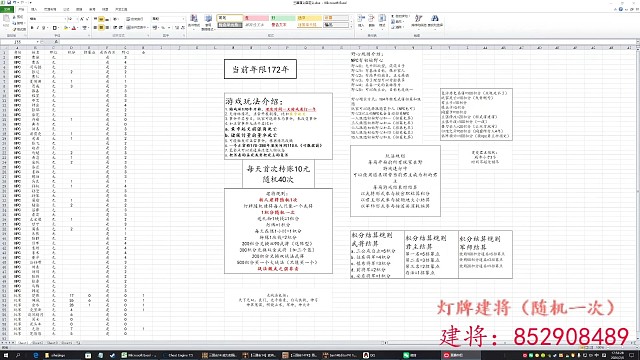Expand the cell styles gallery
640x360 pixels.
(351, 27)
